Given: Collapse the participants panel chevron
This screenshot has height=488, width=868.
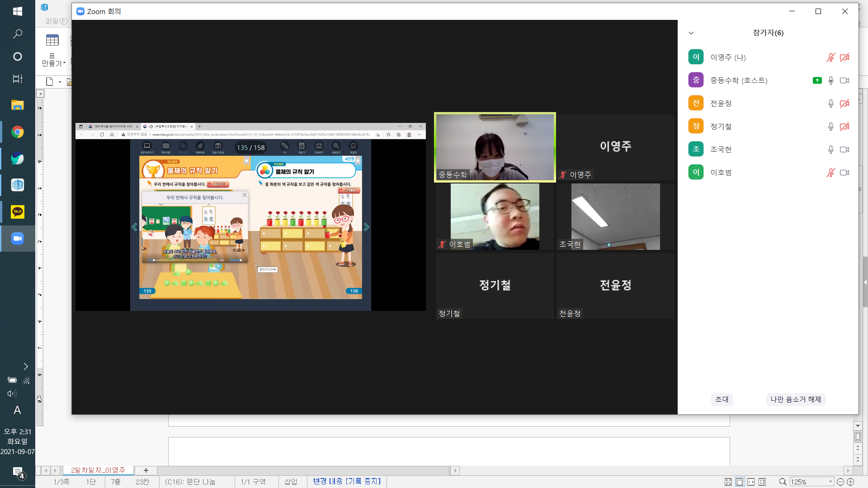Looking at the screenshot, I should [x=691, y=33].
